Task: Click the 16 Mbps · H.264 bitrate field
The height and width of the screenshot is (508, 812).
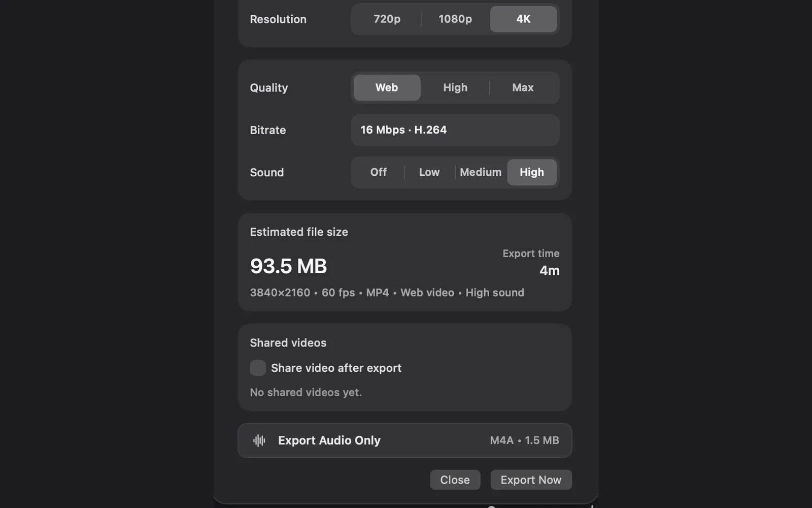Action: 455,130
